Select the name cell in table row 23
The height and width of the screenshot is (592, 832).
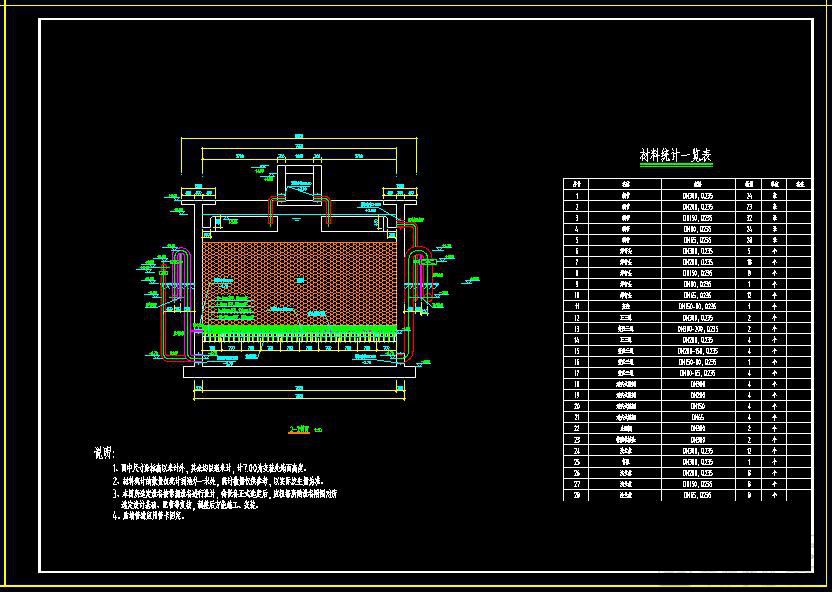[625, 440]
